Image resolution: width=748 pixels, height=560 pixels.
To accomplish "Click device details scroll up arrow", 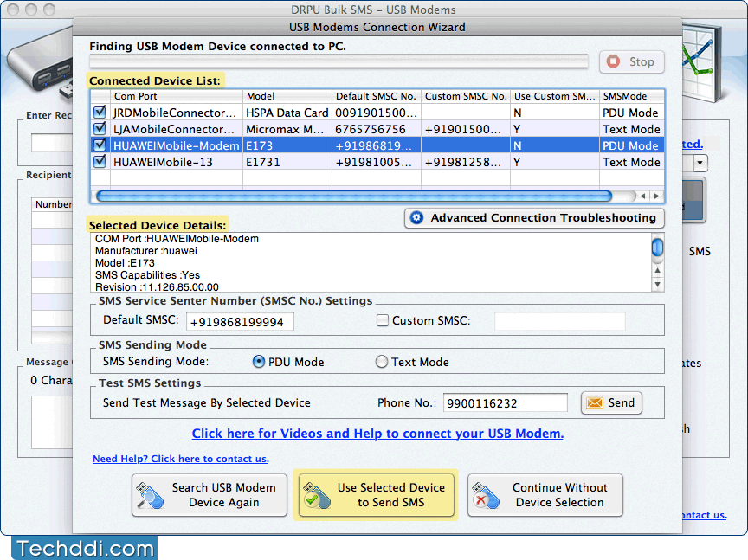I will [x=658, y=270].
